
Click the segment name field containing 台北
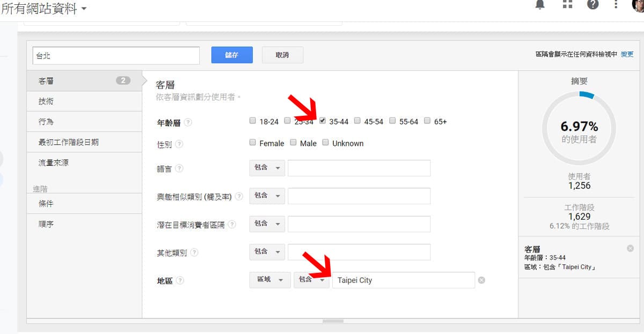pos(116,55)
